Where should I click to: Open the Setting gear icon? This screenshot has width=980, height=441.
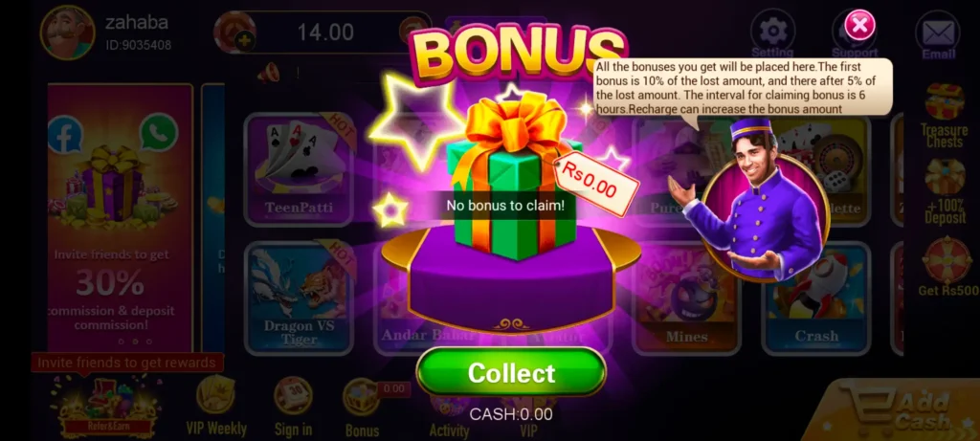point(772,34)
